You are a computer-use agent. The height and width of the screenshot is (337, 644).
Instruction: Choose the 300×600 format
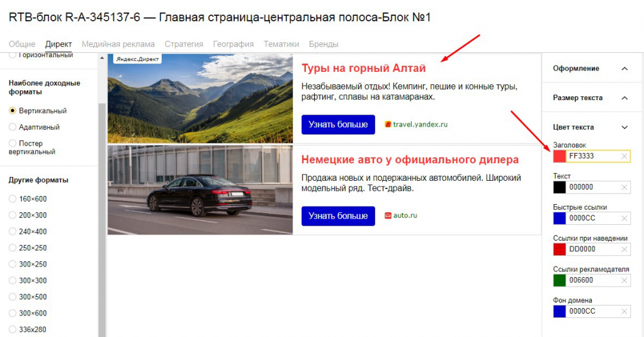pyautogui.click(x=13, y=313)
